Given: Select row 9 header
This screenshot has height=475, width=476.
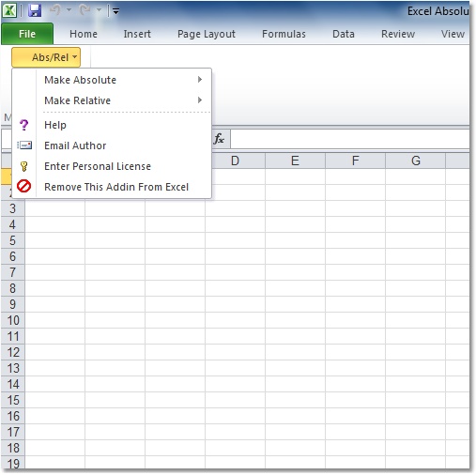Looking at the screenshot, I should click(12, 304).
